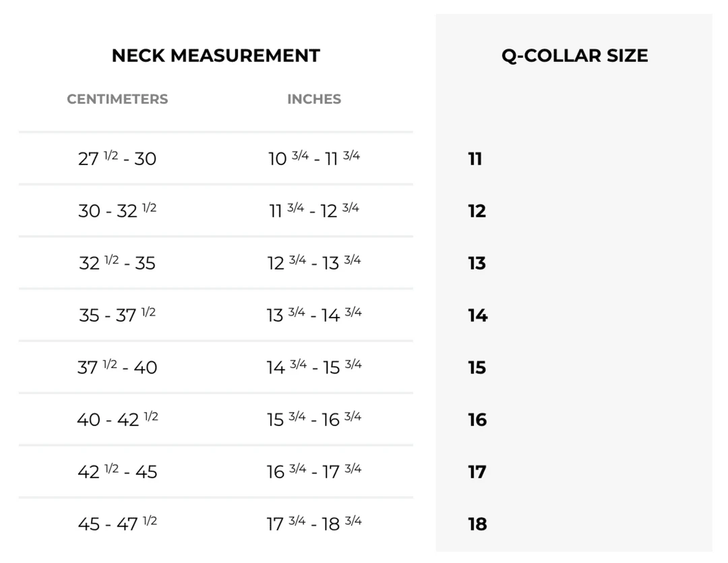Image resolution: width=728 pixels, height=563 pixels.
Task: Choose Q-Collar size 12
Action: tap(477, 211)
